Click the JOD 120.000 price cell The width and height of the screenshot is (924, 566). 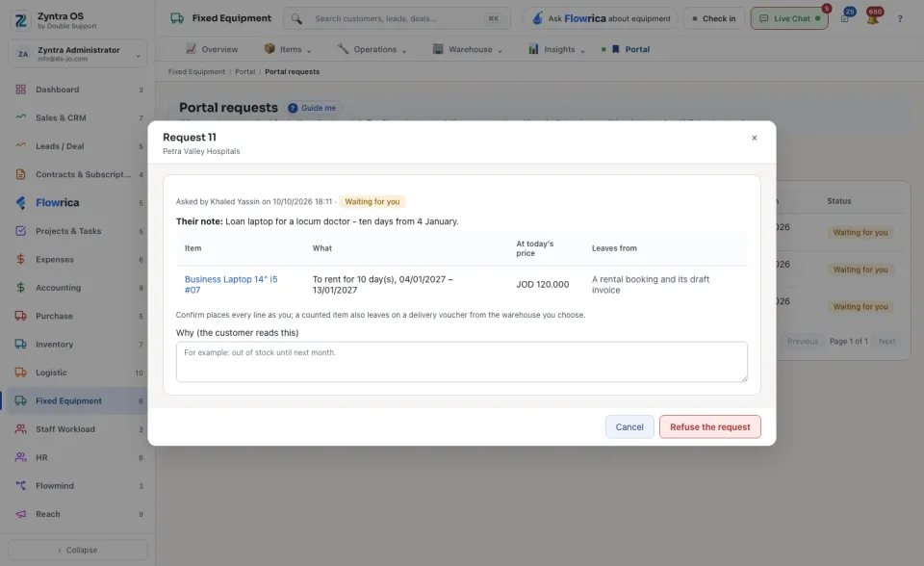(x=543, y=284)
